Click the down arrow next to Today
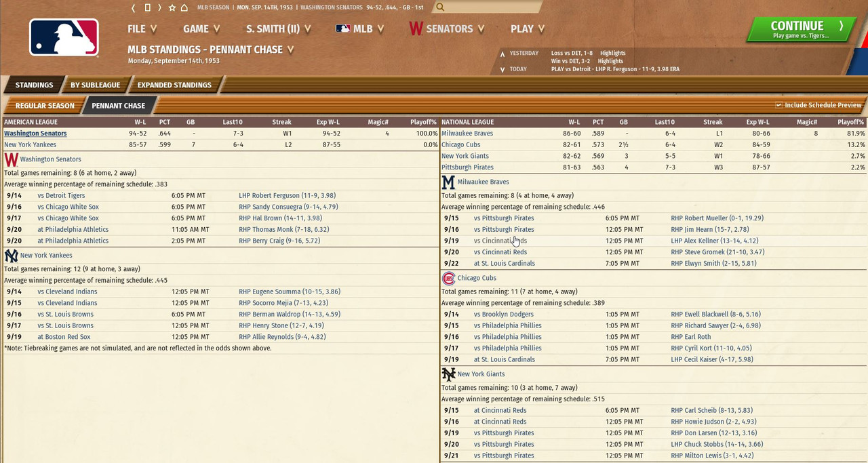The width and height of the screenshot is (868, 463). tap(502, 69)
